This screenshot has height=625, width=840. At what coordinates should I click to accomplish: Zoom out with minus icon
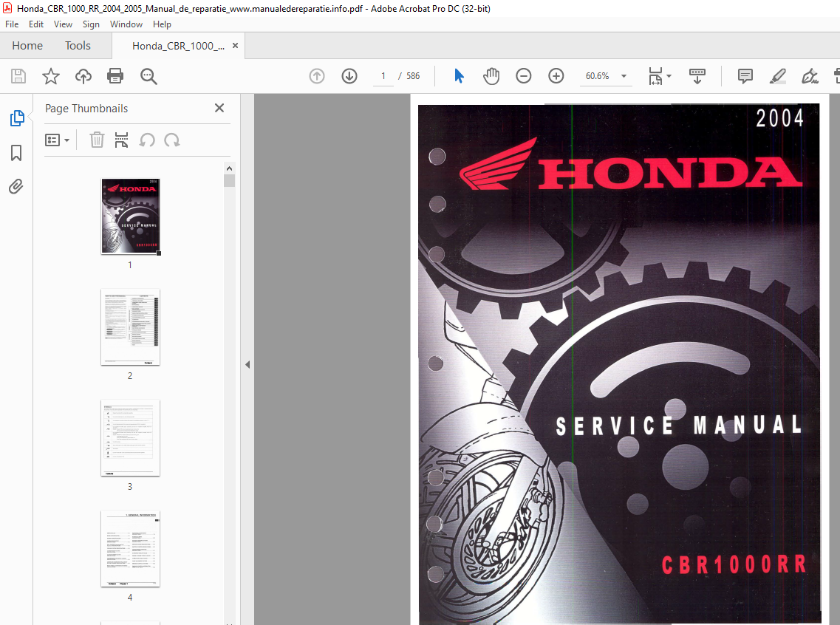[x=523, y=76]
